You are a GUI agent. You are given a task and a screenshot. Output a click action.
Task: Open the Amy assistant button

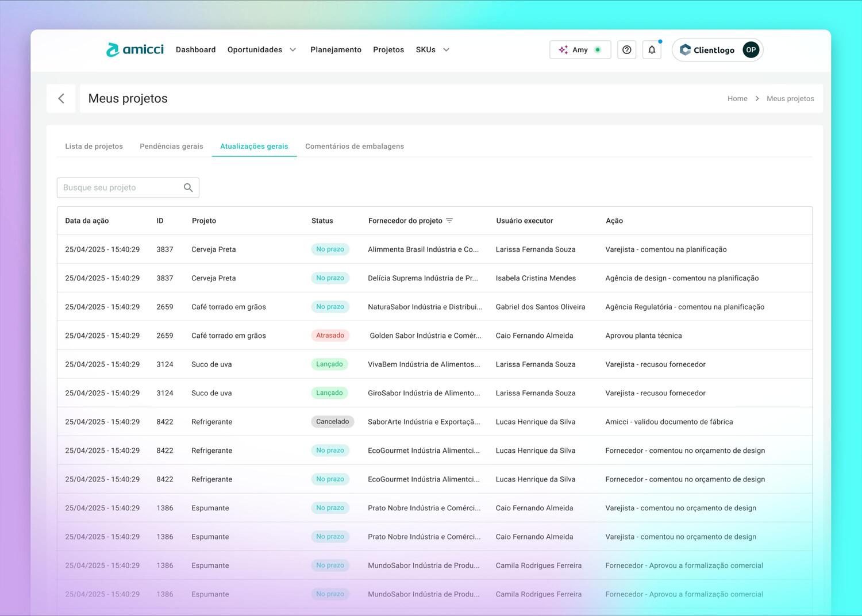[x=580, y=50]
